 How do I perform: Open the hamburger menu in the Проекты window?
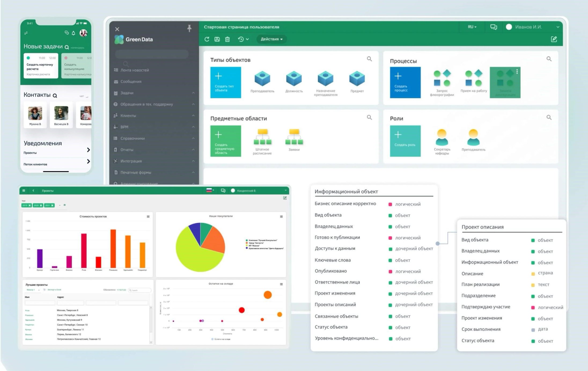pyautogui.click(x=24, y=190)
